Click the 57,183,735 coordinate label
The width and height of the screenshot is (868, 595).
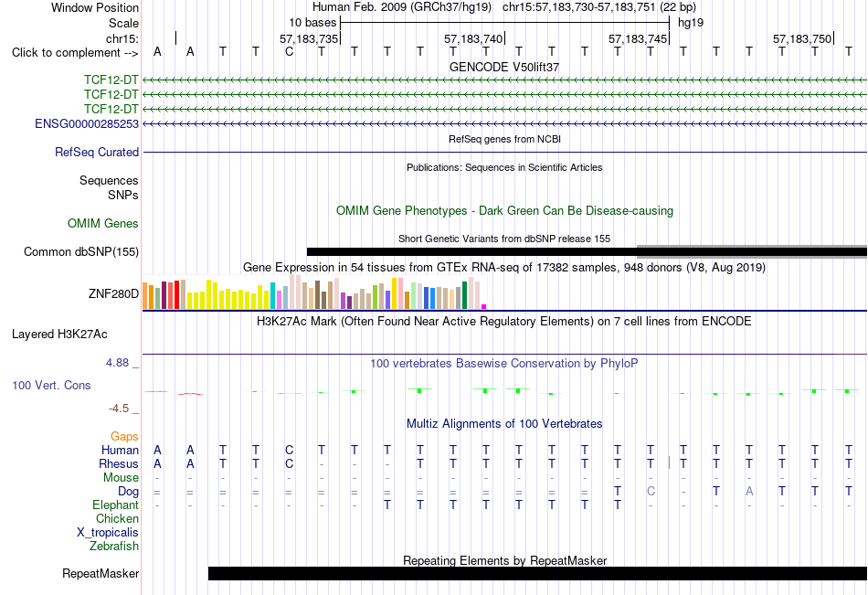tap(308, 38)
